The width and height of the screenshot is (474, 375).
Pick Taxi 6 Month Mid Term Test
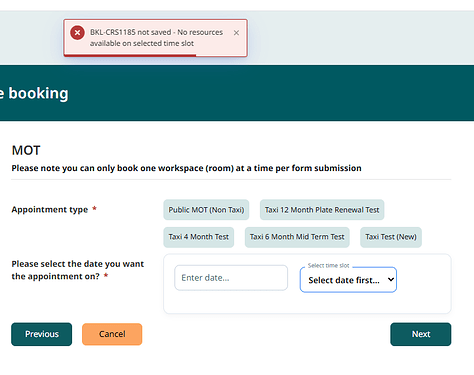[x=297, y=237]
